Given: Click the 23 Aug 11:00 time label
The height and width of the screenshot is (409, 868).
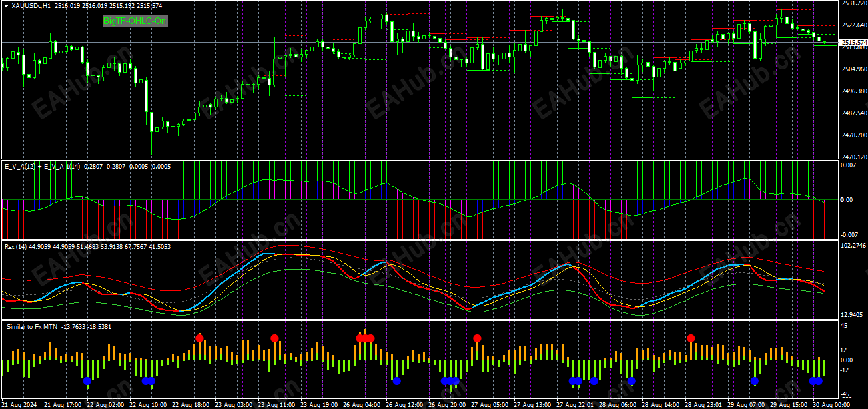Looking at the screenshot, I should 277,405.
